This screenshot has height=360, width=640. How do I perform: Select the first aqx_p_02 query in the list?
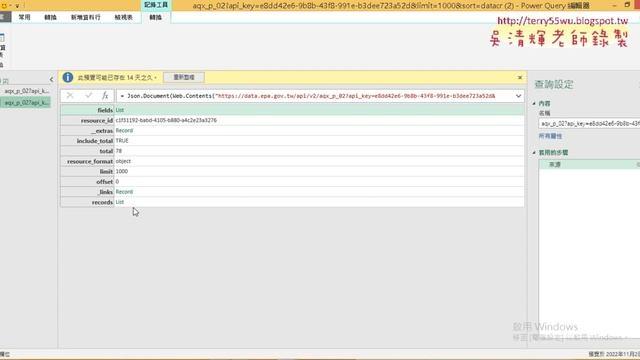tap(26, 91)
